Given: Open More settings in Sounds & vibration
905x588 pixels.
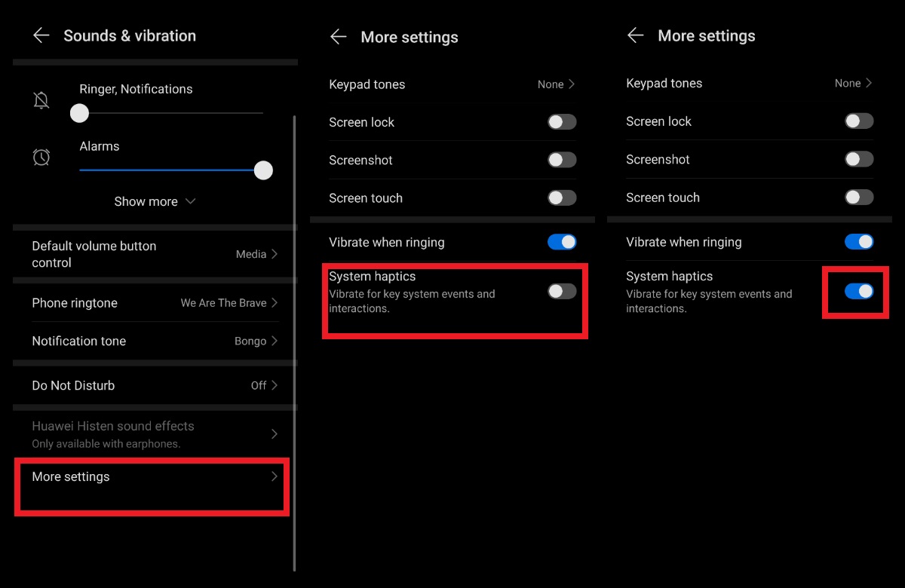Looking at the screenshot, I should (151, 477).
